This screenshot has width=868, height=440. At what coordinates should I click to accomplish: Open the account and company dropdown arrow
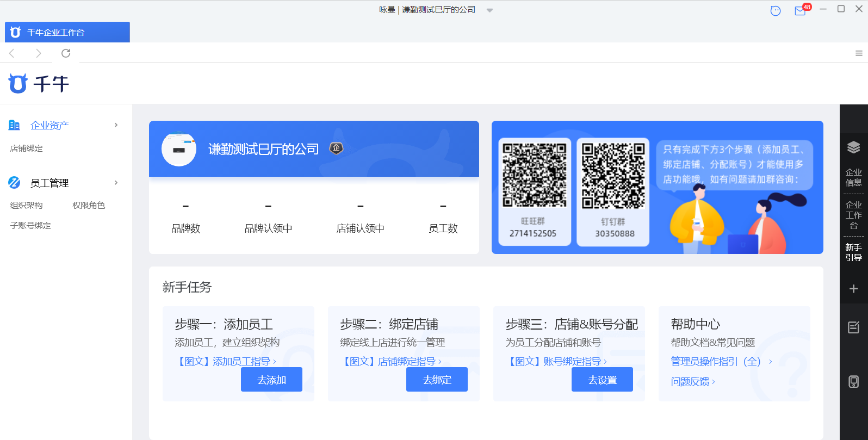489,10
